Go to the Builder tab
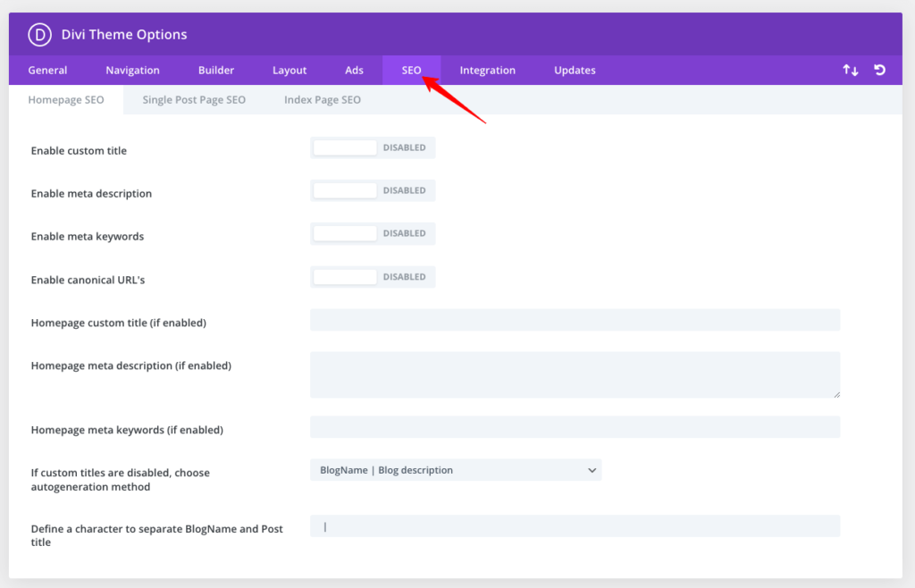915x588 pixels. [216, 70]
